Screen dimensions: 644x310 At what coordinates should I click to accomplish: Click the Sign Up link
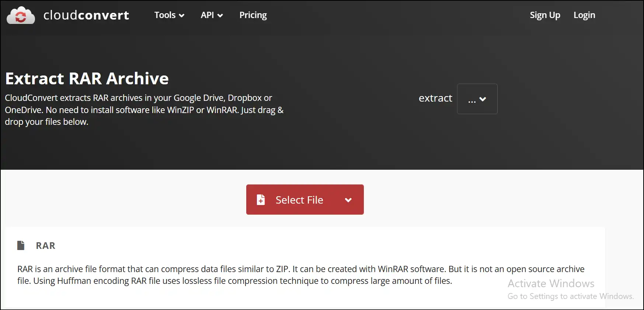(545, 15)
